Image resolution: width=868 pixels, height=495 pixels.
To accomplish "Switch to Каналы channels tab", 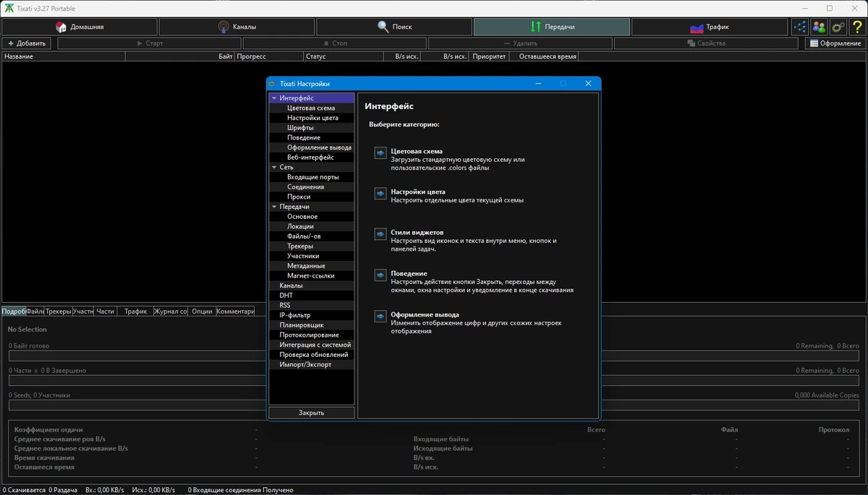I will (237, 27).
